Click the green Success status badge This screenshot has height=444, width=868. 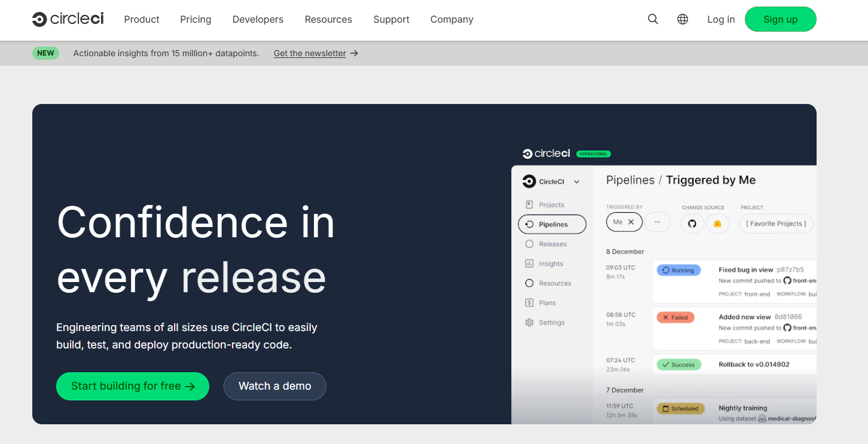tap(679, 364)
